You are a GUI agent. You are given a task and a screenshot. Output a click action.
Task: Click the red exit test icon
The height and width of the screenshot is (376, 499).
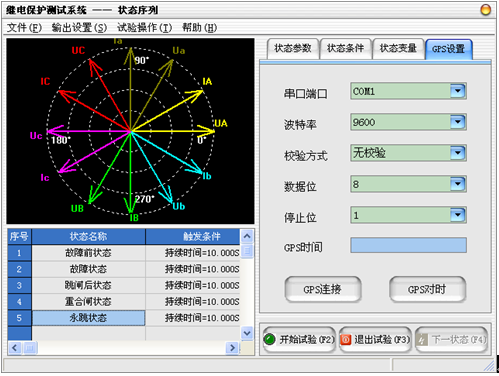346,340
